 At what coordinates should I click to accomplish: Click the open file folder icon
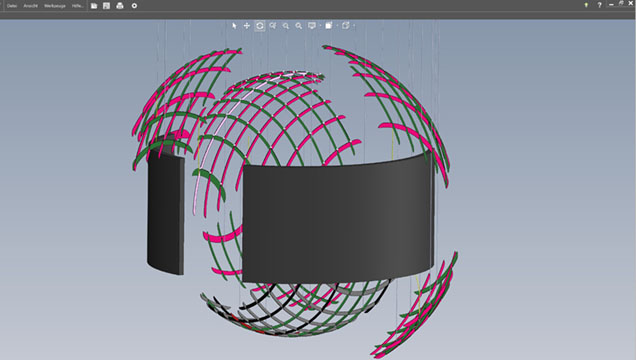click(x=94, y=6)
